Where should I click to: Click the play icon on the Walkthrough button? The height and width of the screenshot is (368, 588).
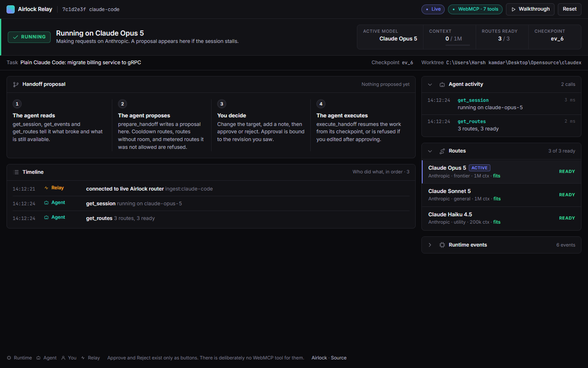click(514, 9)
